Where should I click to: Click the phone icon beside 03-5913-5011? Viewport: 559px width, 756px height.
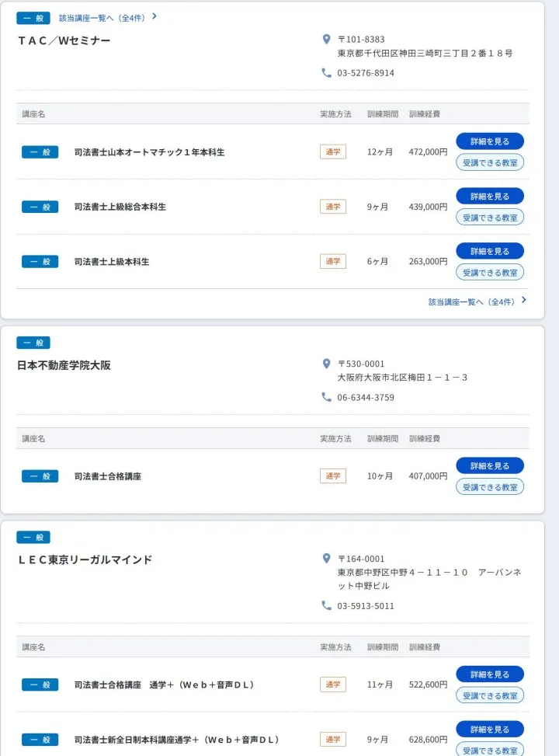[327, 605]
